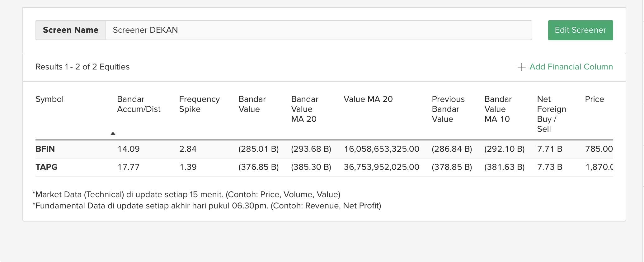The width and height of the screenshot is (644, 262).
Task: Sort by Frequency Spike column header
Action: pyautogui.click(x=199, y=104)
